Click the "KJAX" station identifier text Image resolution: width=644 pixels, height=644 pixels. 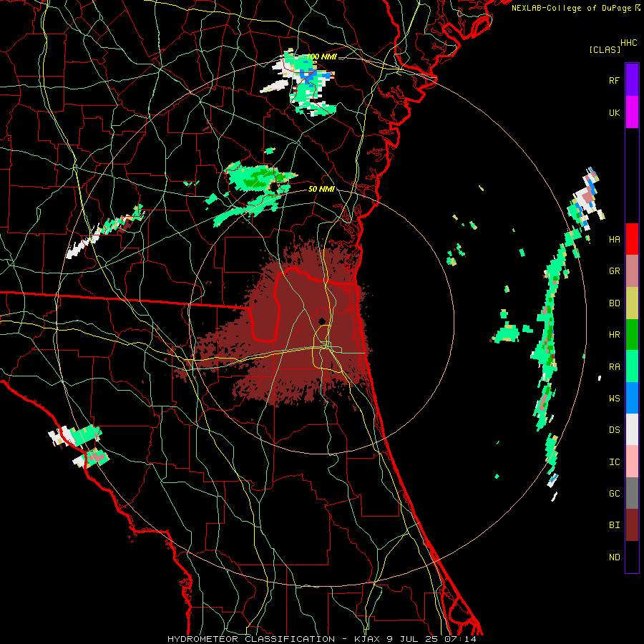[x=367, y=639]
